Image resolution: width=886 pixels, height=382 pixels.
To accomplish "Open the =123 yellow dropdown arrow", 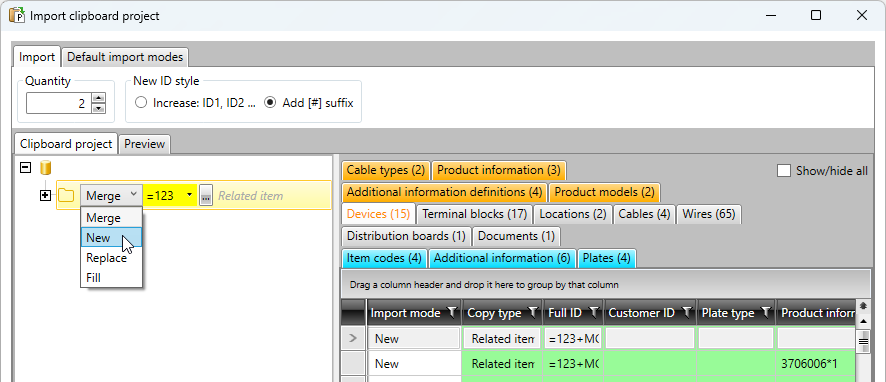I will 189,195.
